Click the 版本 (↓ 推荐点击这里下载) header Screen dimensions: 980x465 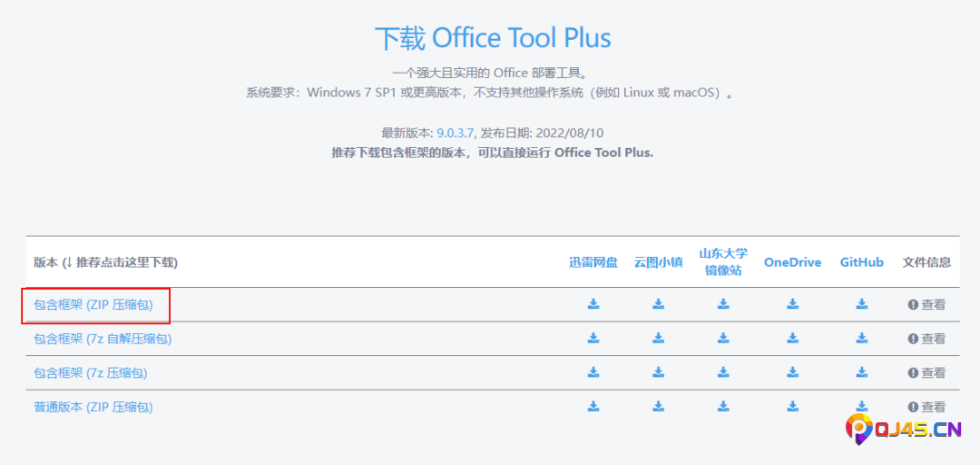pos(105,262)
